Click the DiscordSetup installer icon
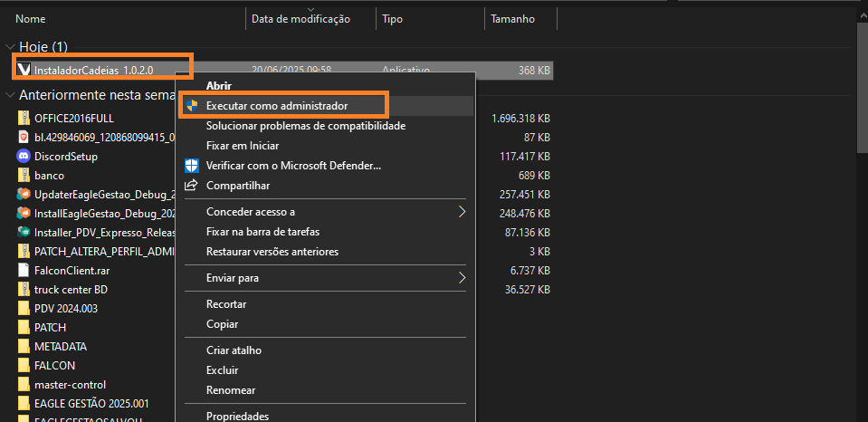868x422 pixels. 24,156
